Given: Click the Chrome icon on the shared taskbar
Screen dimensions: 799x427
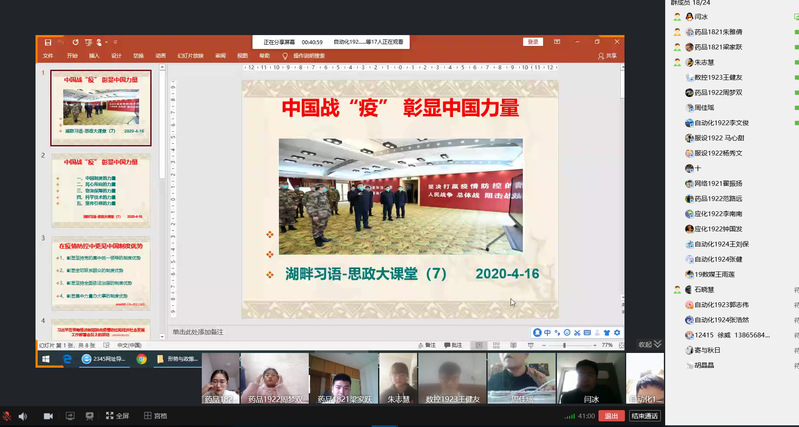Looking at the screenshot, I should coord(142,359).
